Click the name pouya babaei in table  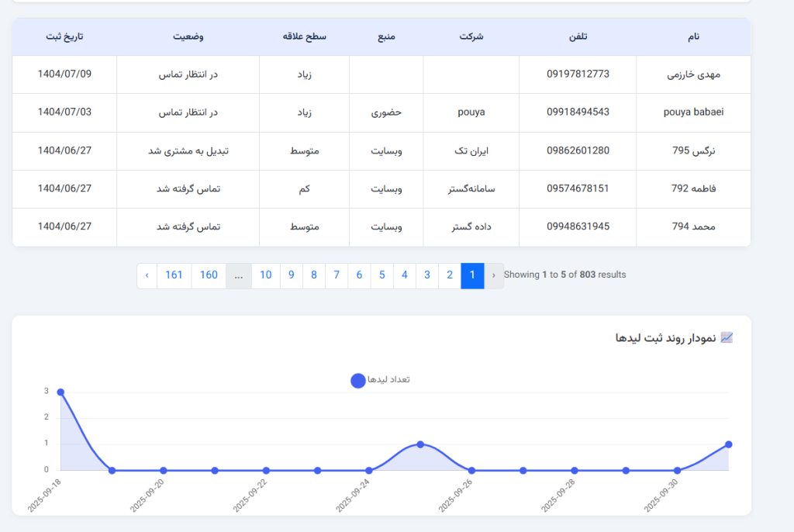click(x=693, y=112)
